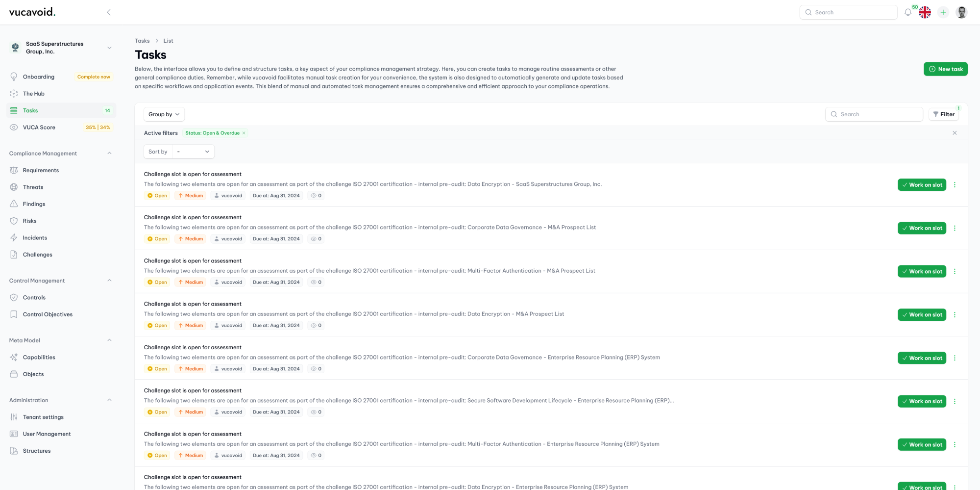The width and height of the screenshot is (980, 490).
Task: Open User Management in Administration
Action: coord(47,434)
